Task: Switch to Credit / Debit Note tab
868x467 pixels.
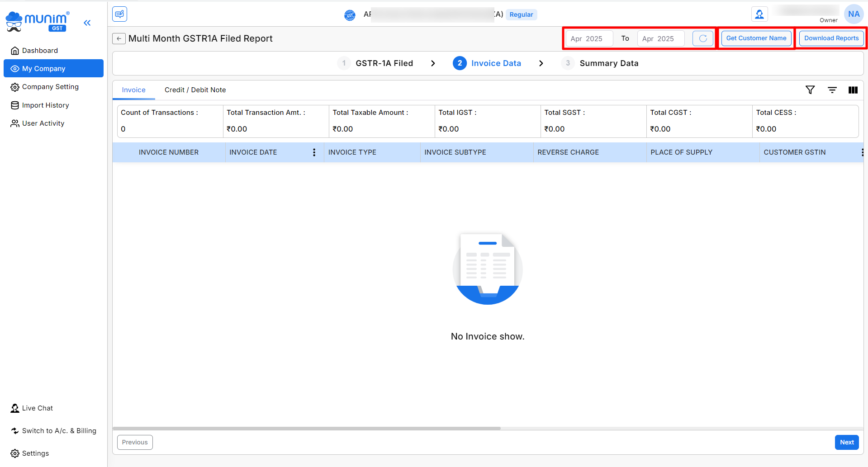Action: tap(195, 90)
